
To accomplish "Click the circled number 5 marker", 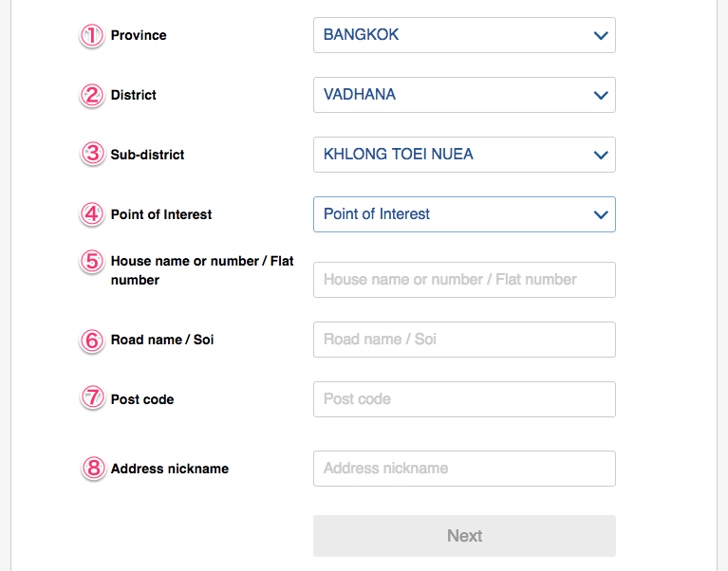I will click(x=91, y=261).
